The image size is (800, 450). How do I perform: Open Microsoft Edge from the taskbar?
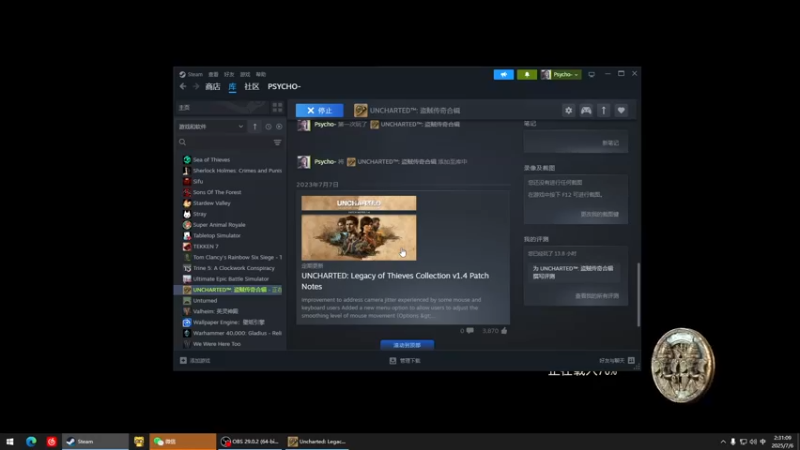tap(31, 442)
